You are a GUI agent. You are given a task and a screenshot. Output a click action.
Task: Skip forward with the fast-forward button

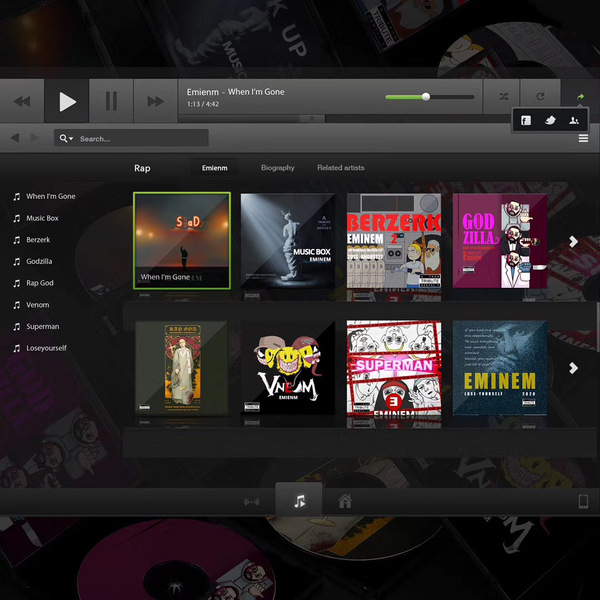[156, 101]
